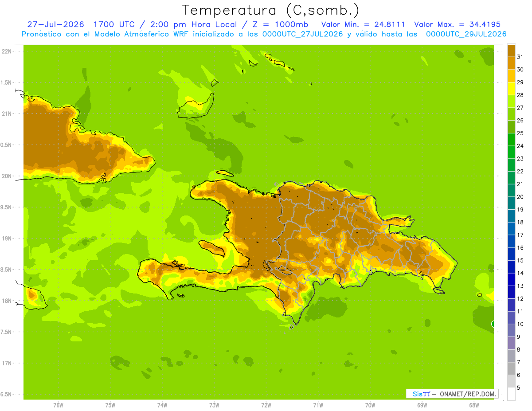Click the '22N' latitude label

pos(6,51)
